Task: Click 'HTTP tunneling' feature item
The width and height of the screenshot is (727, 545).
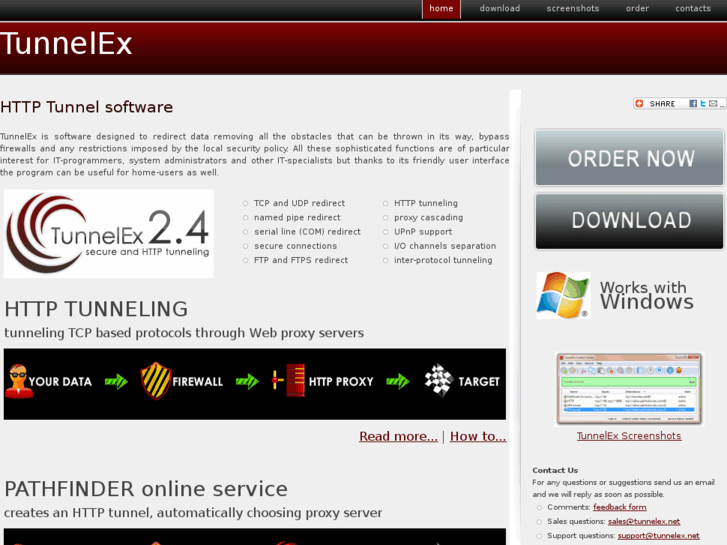Action: [x=426, y=203]
